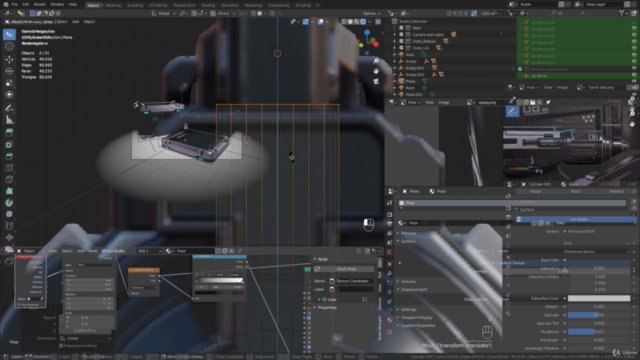Click the Specular slider
640x360 pixels.
(599, 315)
